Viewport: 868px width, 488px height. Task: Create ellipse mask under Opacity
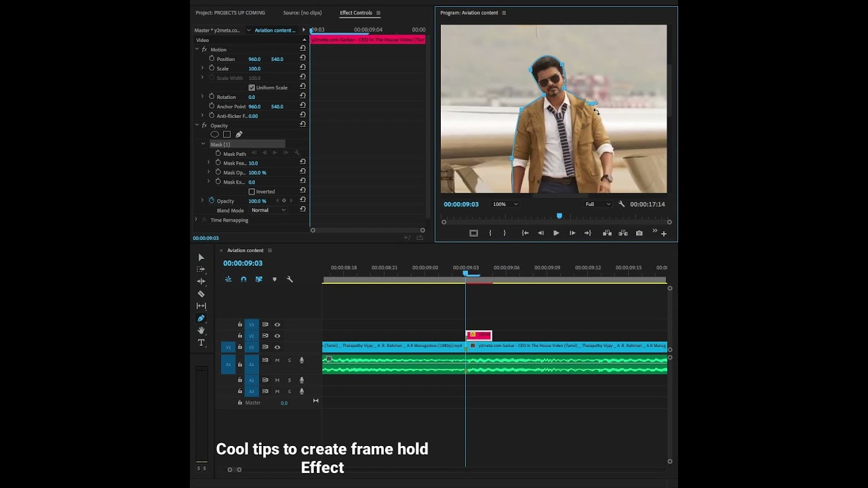[215, 134]
